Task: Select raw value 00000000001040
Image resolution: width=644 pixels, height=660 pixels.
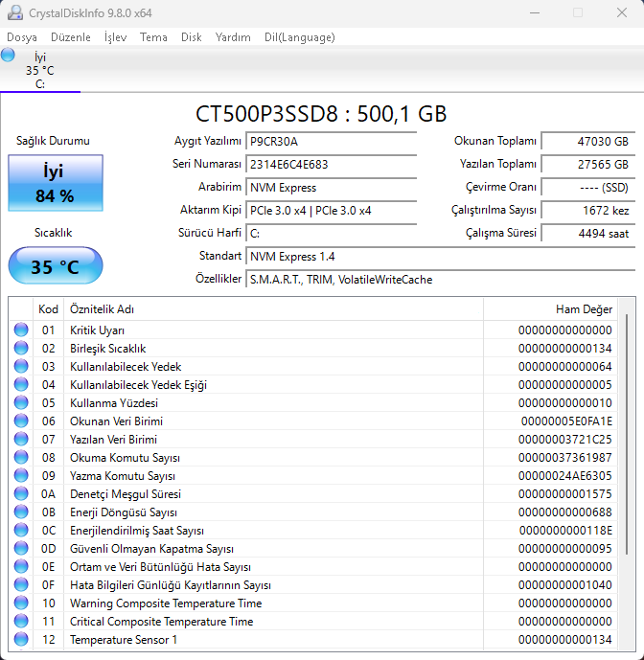Action: coord(564,585)
